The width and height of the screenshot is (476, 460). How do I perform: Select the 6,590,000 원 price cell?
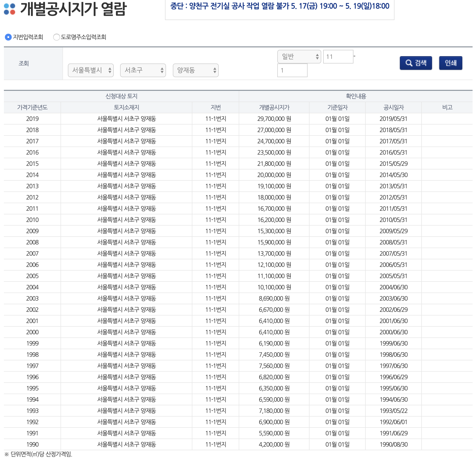274,399
